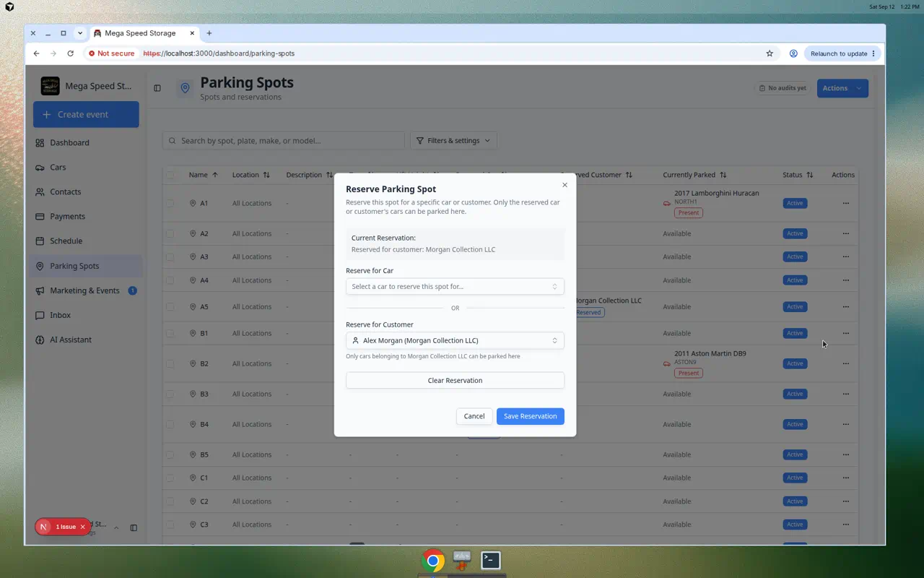Check the checkbox for spot B3
This screenshot has height=578, width=924.
(170, 394)
